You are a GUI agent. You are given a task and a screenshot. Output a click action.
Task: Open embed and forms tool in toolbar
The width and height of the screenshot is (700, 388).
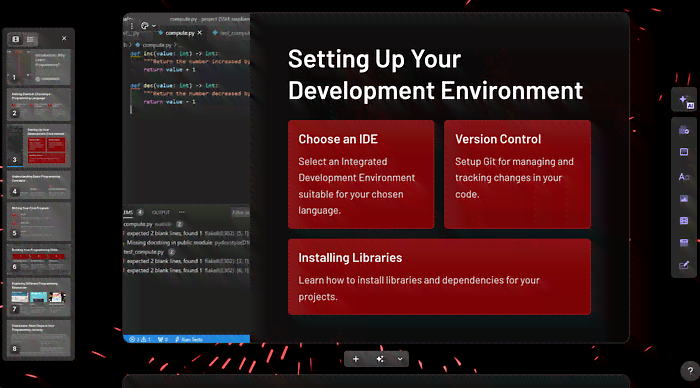684,243
